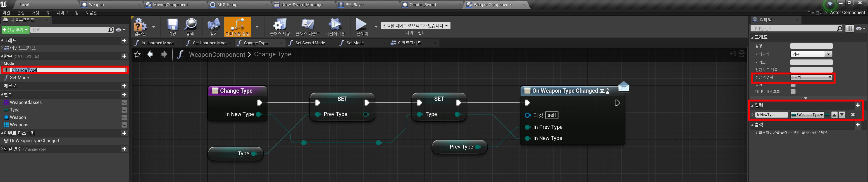Screen dimensions: 868x182
Task: Open the Compile options dropdown arrow
Action: click(x=154, y=27)
